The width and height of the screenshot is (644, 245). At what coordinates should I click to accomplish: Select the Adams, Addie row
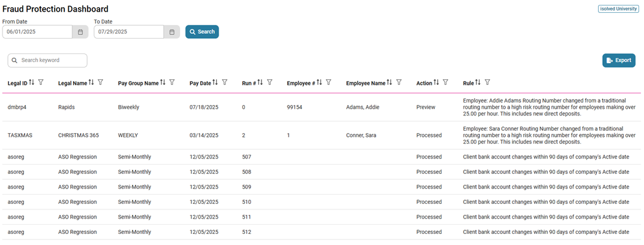click(322, 107)
